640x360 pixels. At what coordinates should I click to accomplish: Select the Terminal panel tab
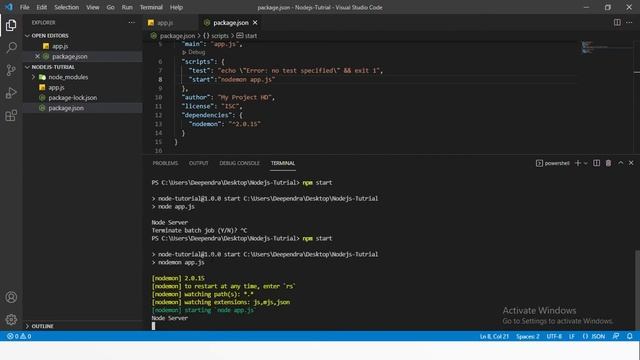(282, 163)
